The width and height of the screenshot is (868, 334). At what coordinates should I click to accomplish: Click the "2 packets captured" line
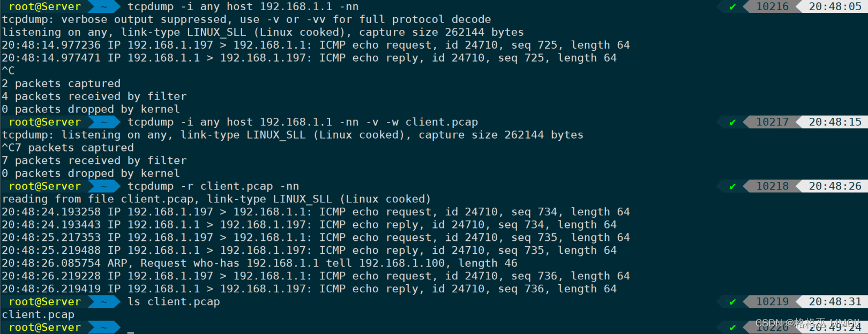61,83
